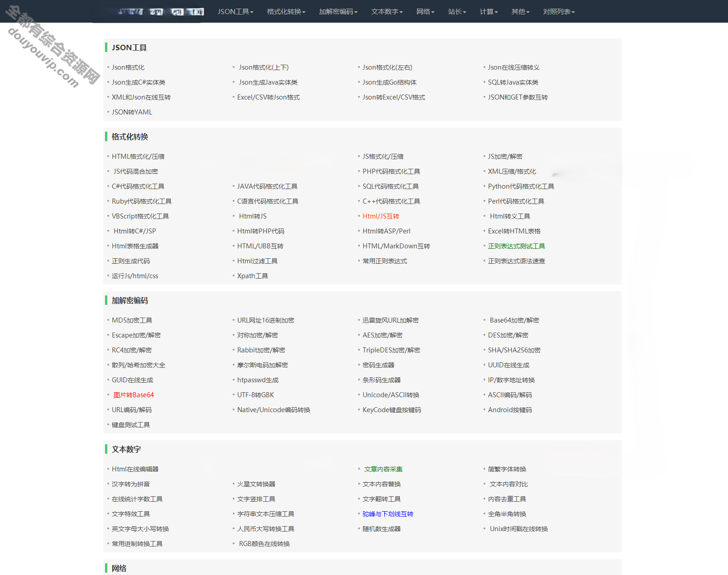Go to 火星文转换器 link
Image resolution: width=728 pixels, height=575 pixels.
tap(256, 484)
